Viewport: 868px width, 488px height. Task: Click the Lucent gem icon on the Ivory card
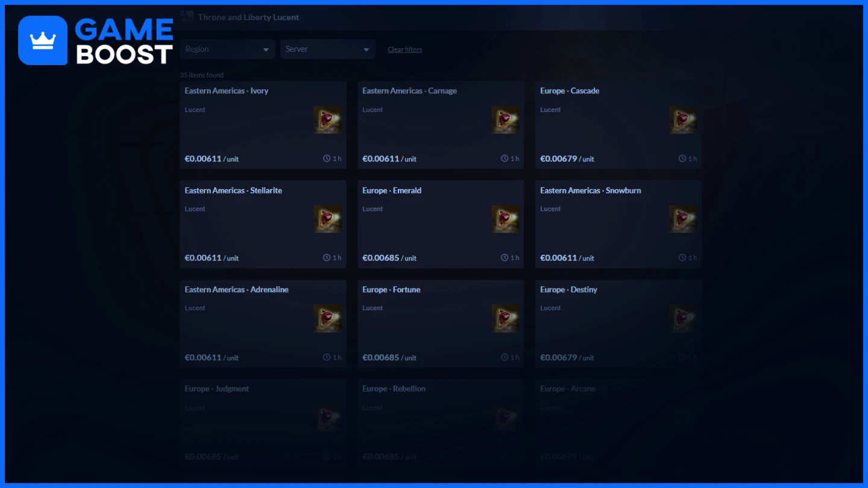point(327,120)
